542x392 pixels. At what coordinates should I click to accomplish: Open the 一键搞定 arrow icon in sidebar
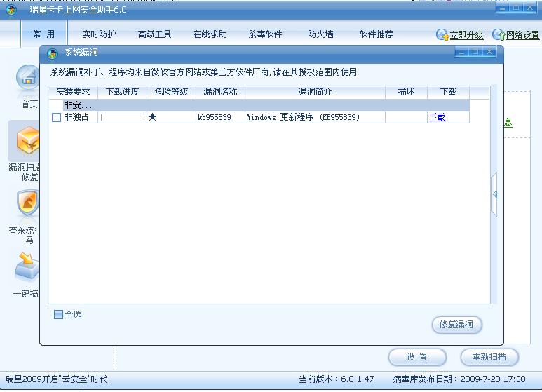coord(27,266)
